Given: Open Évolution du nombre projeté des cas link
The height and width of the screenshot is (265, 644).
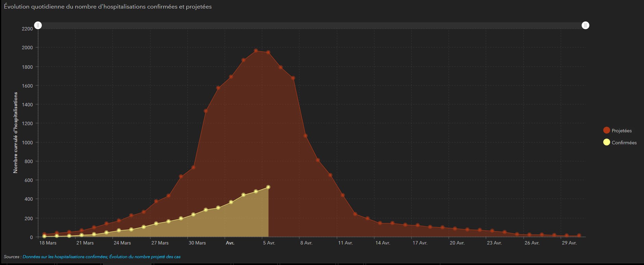Looking at the screenshot, I should tap(145, 257).
